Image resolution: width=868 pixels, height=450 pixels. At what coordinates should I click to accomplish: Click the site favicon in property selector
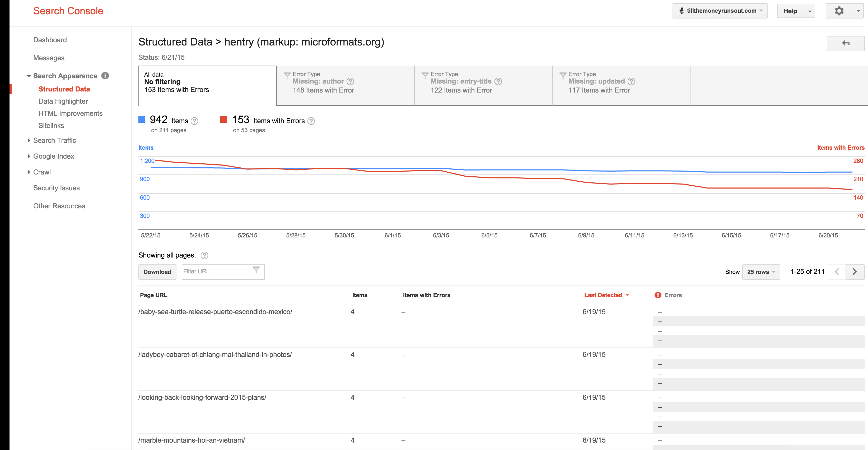point(682,11)
